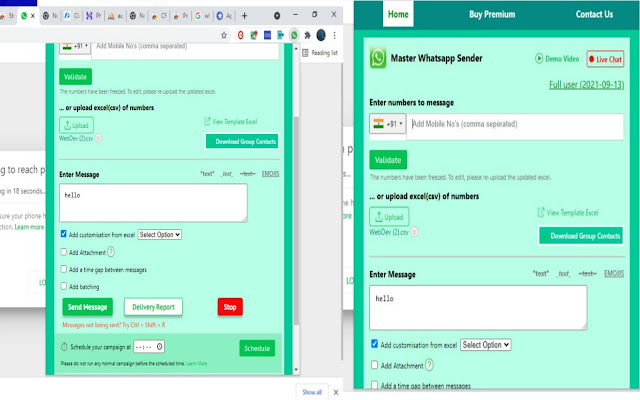
Task: Click the mobile numbers input in right panel
Action: coord(515,126)
